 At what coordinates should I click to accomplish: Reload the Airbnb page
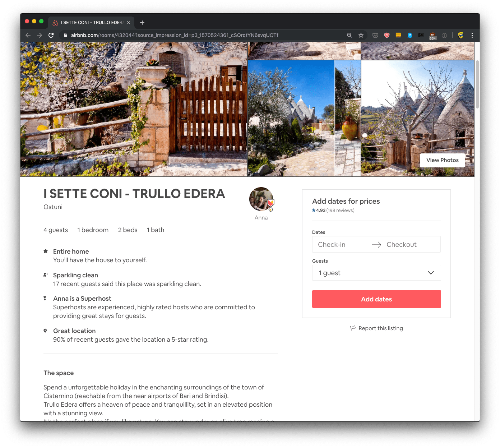51,35
